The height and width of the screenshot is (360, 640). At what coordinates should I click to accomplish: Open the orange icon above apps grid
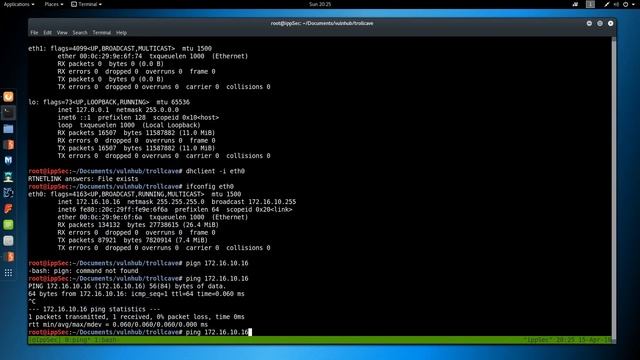(x=8, y=257)
